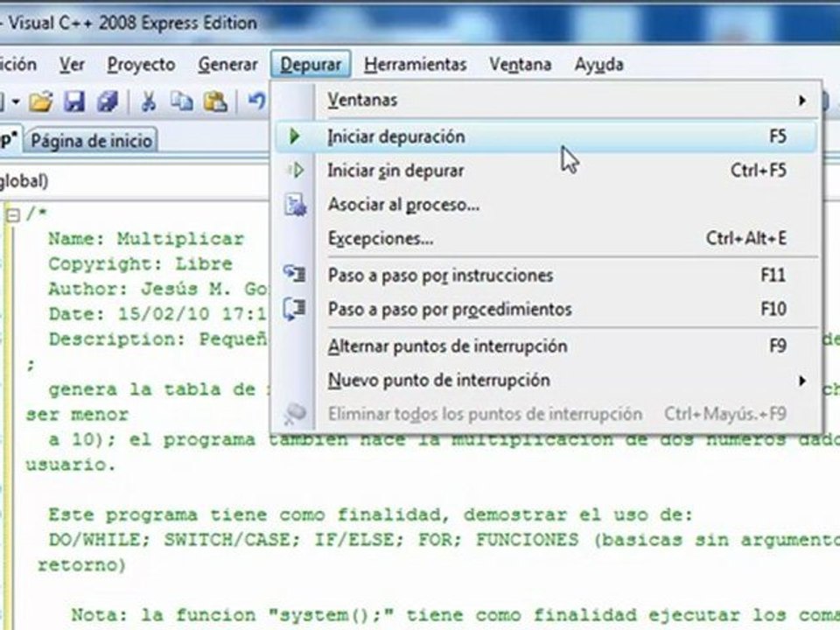Expand the Ventanas submenu
Viewport: 840px width, 630px height.
click(546, 100)
